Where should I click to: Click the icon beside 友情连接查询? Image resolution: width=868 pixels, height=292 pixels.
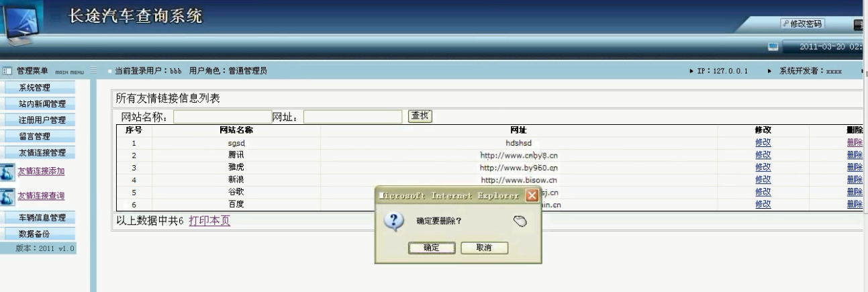[7, 196]
